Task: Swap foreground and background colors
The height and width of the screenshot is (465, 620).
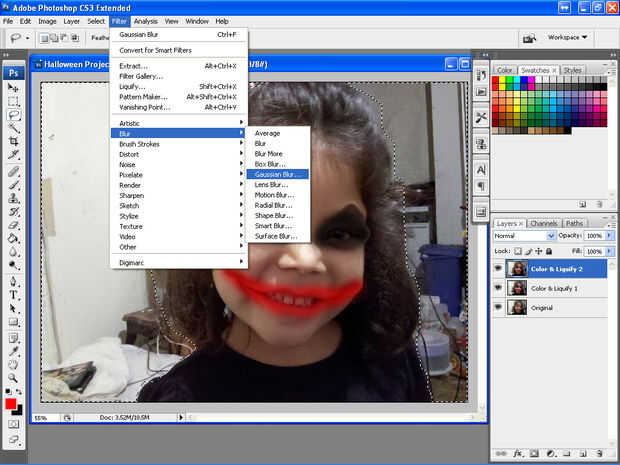Action: click(19, 391)
